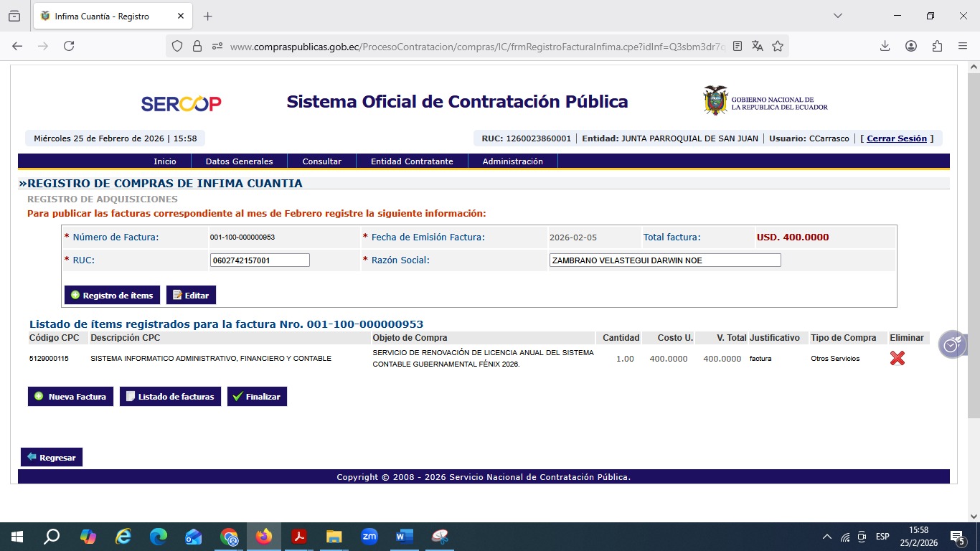Click the Finalizar button
The height and width of the screenshot is (551, 980).
257,397
